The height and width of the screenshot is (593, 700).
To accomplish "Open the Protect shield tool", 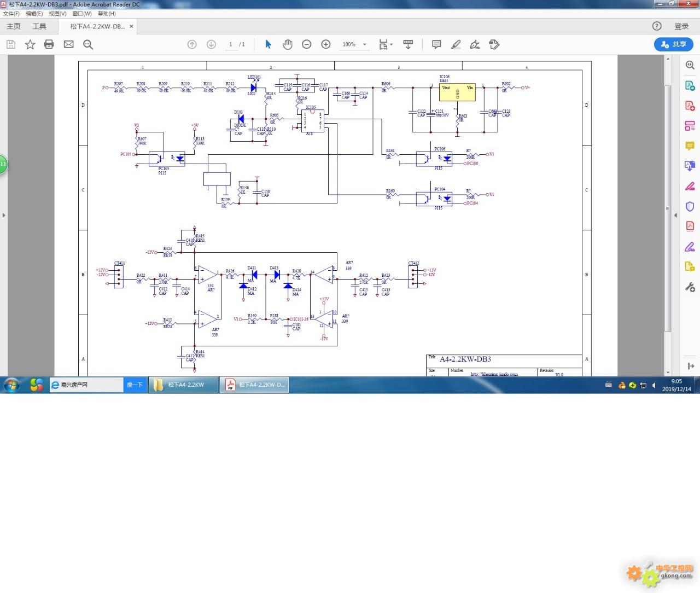I will pyautogui.click(x=690, y=206).
